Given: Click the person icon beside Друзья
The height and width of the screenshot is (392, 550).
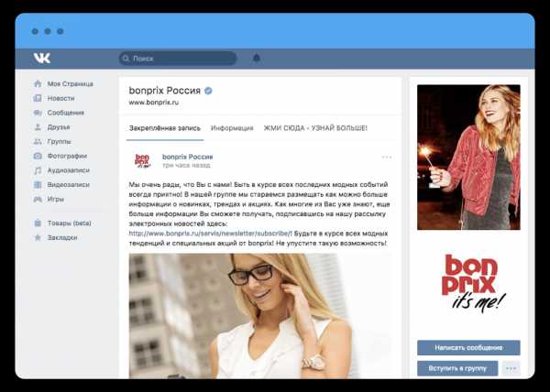Looking at the screenshot, I should (x=38, y=126).
